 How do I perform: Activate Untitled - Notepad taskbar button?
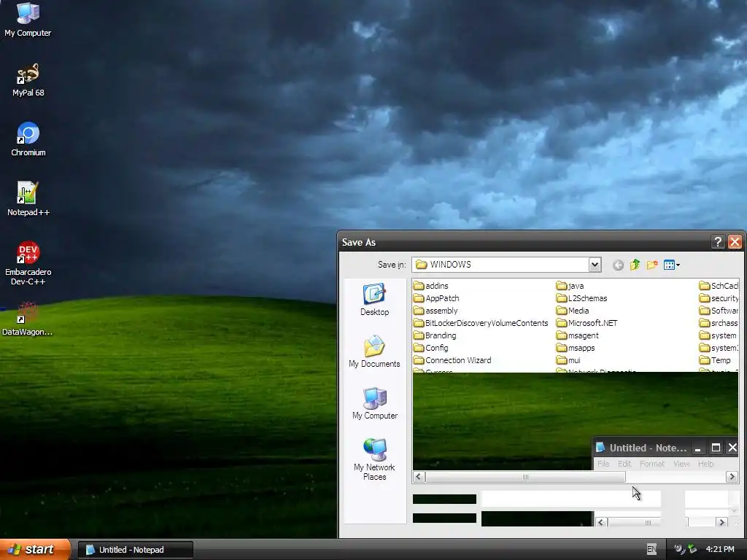pyautogui.click(x=135, y=550)
